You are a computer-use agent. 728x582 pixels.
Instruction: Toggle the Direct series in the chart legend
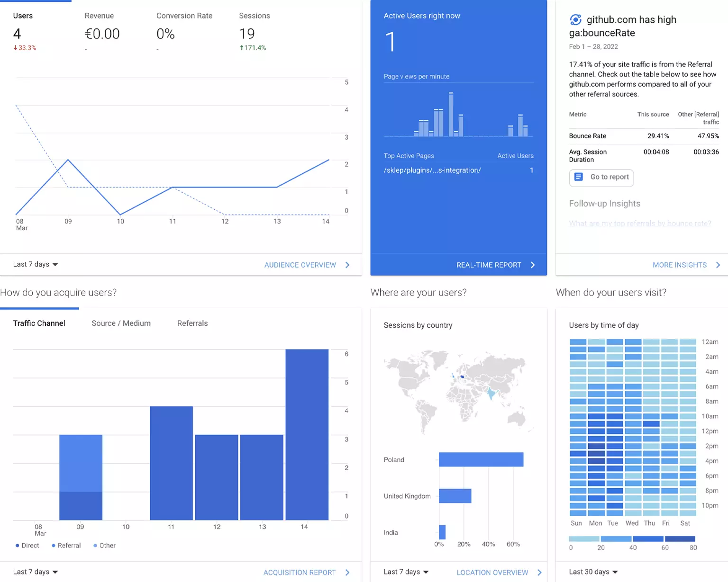pos(27,545)
